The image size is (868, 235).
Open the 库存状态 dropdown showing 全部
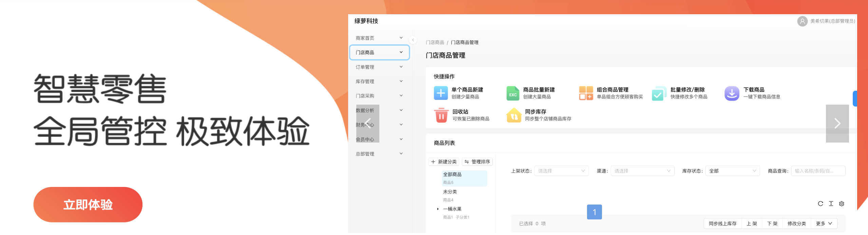732,171
